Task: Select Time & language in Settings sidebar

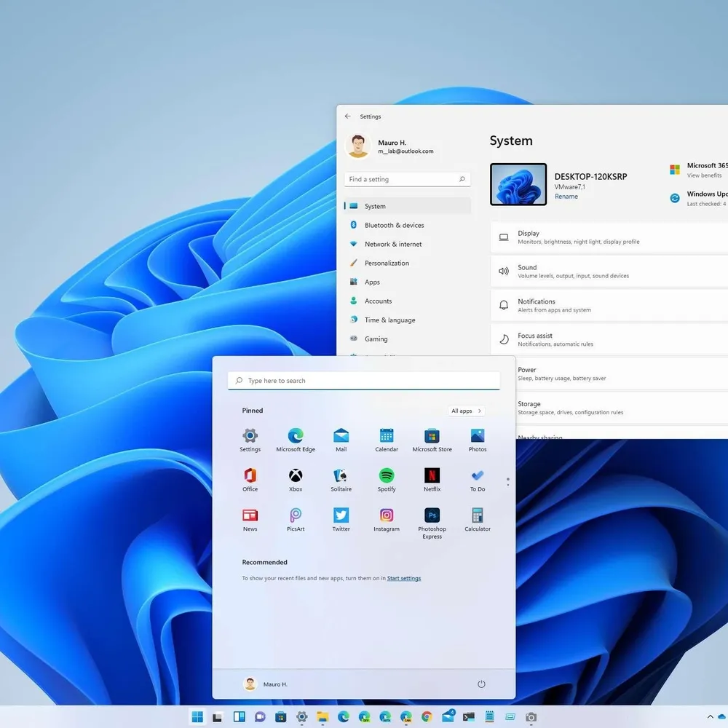Action: point(407,320)
